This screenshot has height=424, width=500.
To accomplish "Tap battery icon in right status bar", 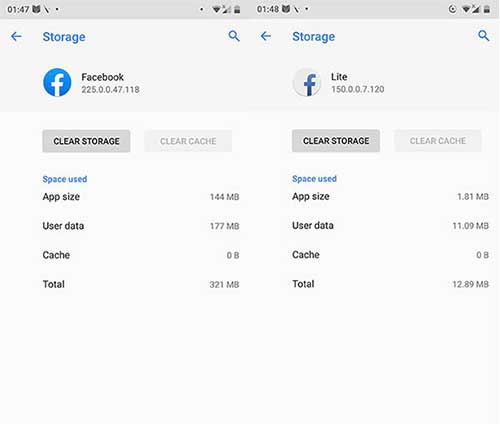I will [487, 9].
